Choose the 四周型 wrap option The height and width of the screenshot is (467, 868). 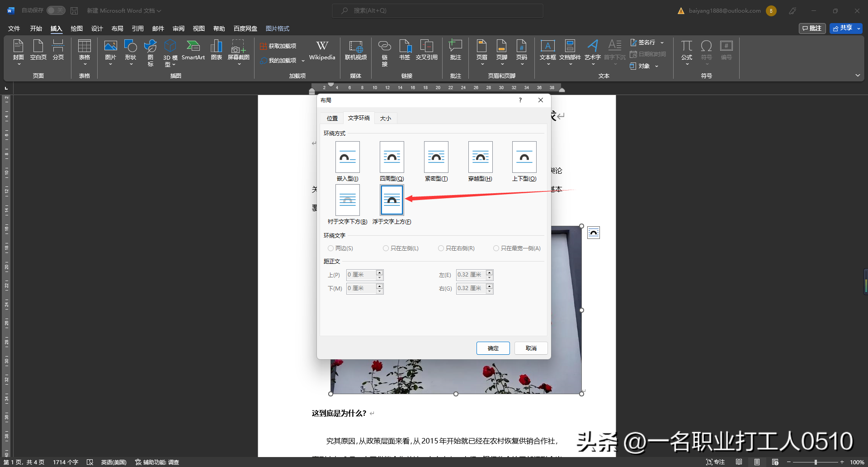[x=392, y=157]
